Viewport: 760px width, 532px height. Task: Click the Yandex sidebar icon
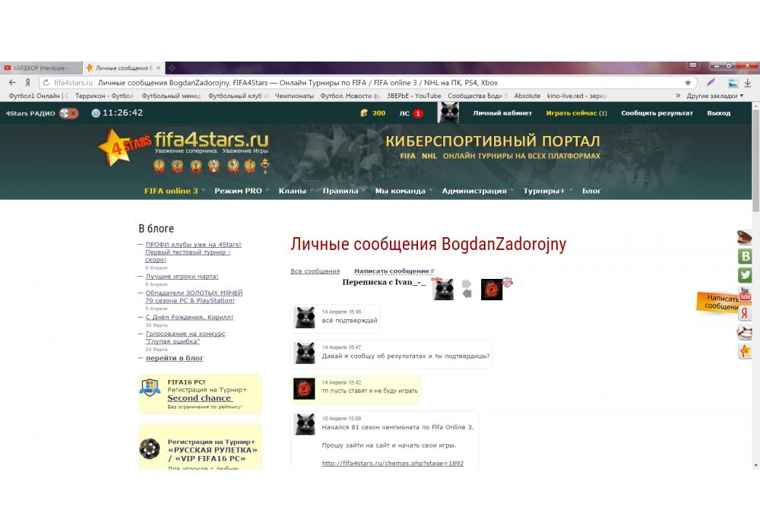point(745,313)
